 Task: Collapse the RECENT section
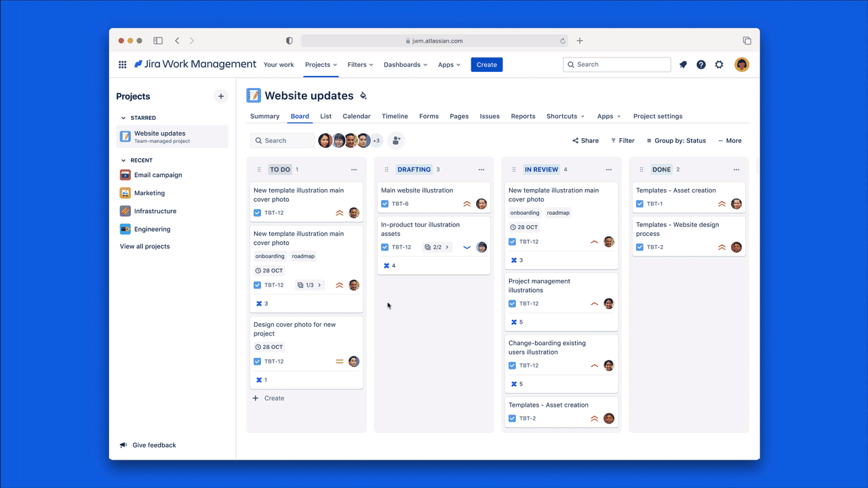coord(123,161)
